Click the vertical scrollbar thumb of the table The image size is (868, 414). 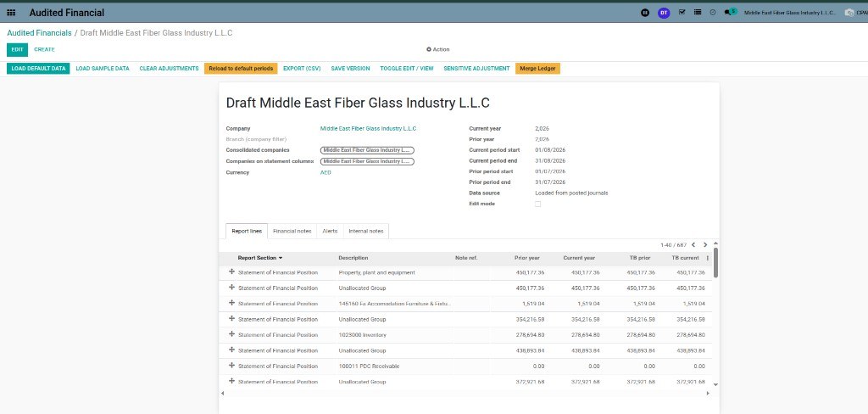[x=715, y=262]
